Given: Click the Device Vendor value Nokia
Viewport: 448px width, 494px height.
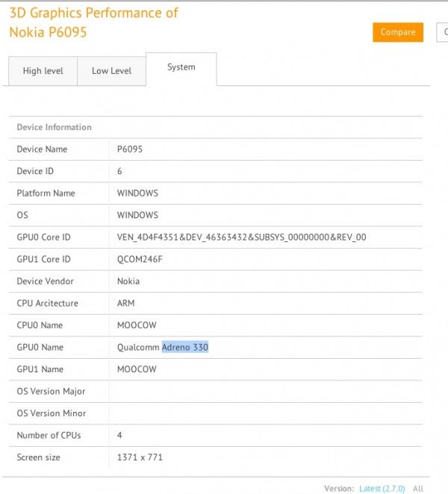Looking at the screenshot, I should (128, 281).
